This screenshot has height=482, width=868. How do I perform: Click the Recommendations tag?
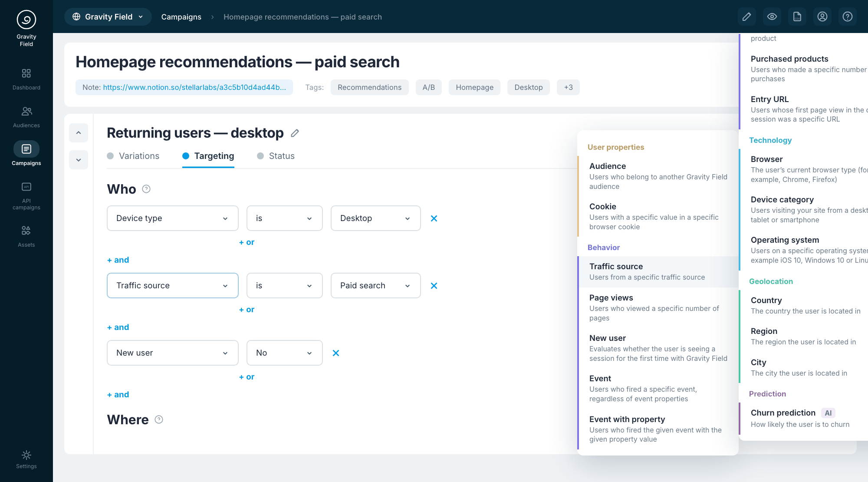370,87
